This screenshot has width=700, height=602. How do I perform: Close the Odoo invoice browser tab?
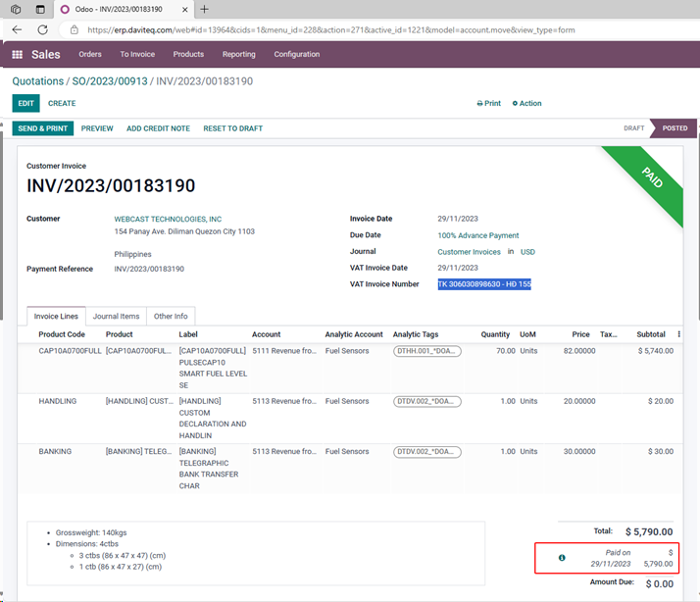point(184,9)
